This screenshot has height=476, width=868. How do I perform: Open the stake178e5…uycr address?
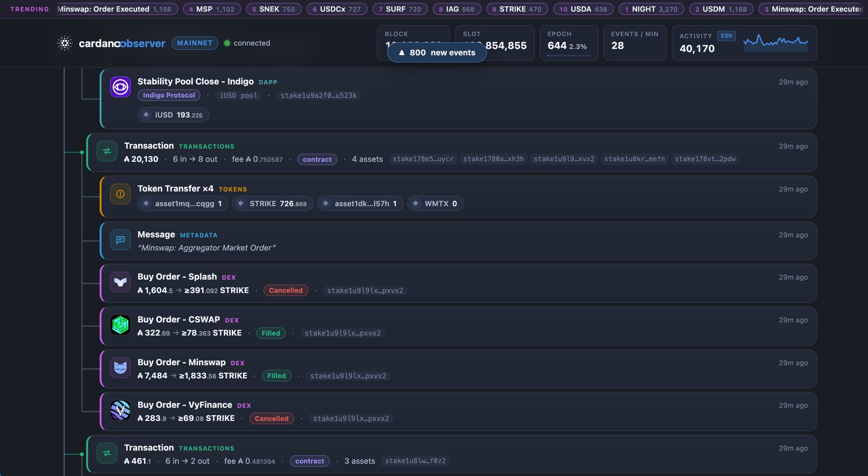click(x=423, y=159)
